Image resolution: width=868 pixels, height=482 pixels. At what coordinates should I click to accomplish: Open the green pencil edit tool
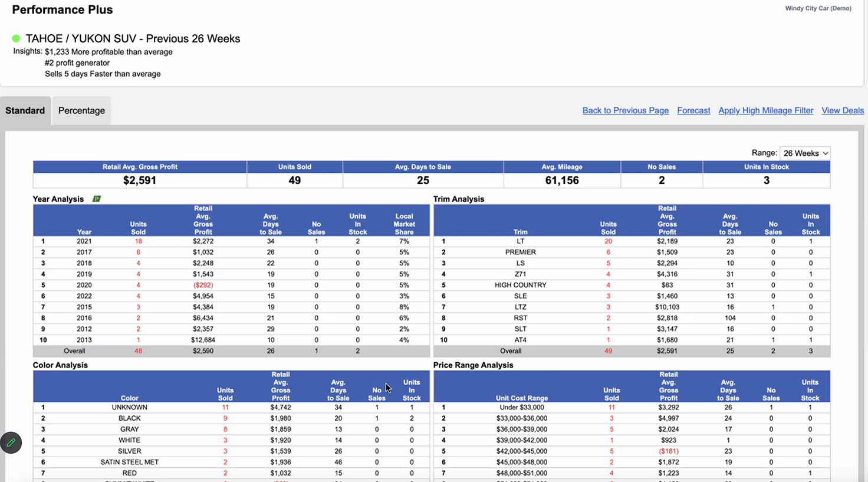(x=11, y=442)
